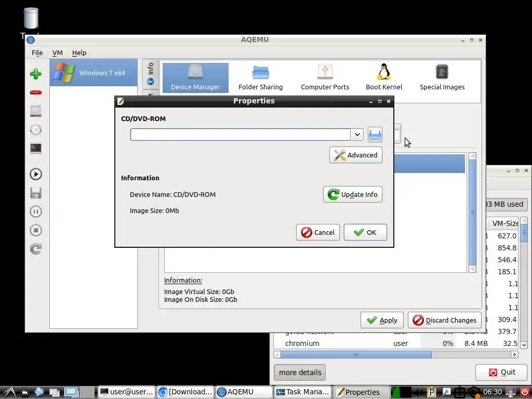Screen dimensions: 532x399
Task: Switch to Downloads browser taskbar entry
Action: (x=185, y=392)
